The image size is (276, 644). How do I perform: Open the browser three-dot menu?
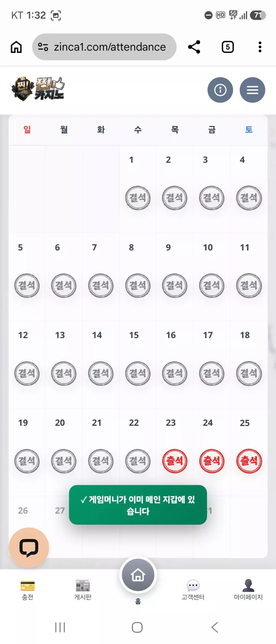[260, 47]
